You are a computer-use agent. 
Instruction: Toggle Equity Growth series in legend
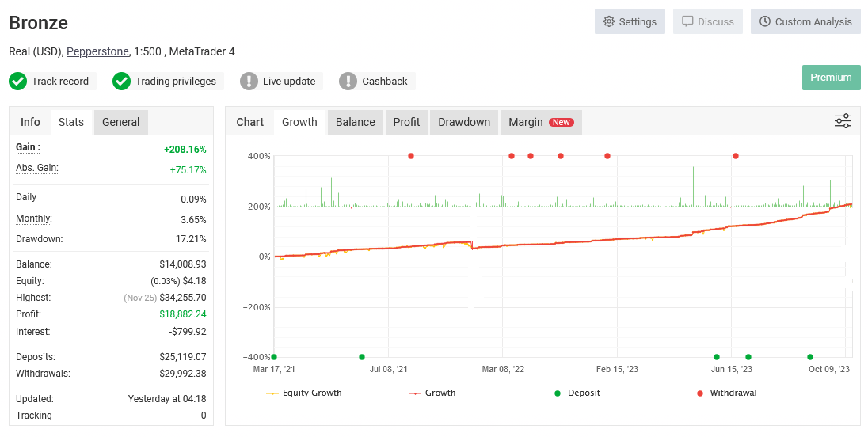[x=305, y=393]
